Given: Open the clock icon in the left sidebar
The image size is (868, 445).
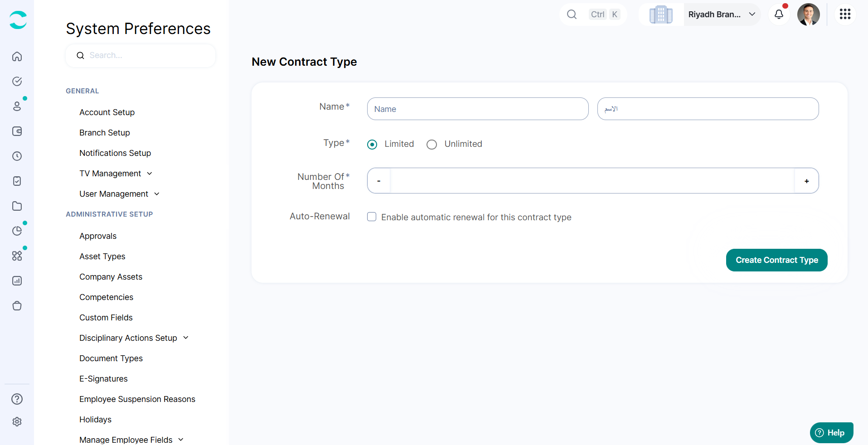Looking at the screenshot, I should [17, 156].
